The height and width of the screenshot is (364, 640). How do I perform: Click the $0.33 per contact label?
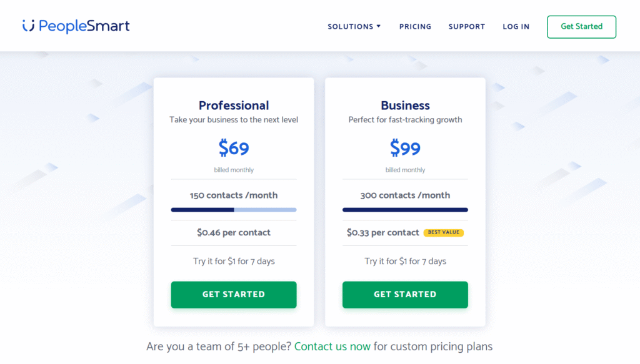(382, 232)
